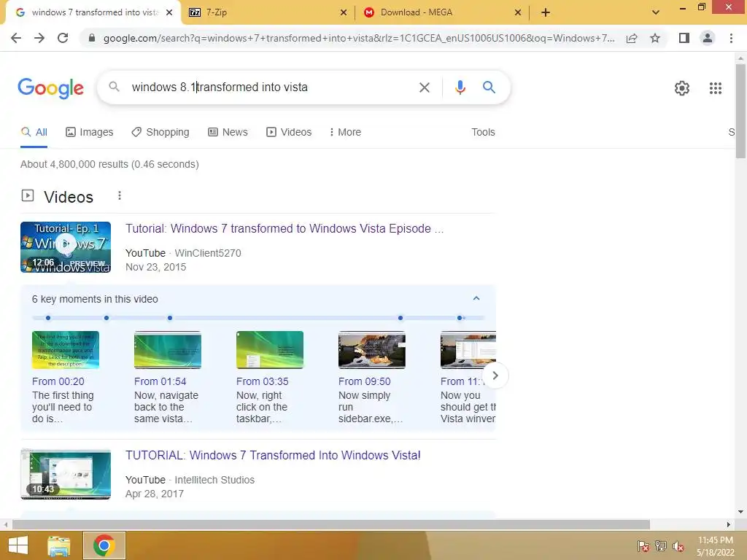Jump to key moment From 00:20

pyautogui.click(x=58, y=381)
